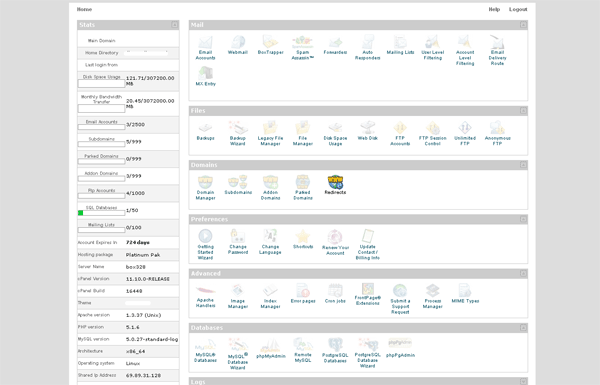
Task: Start the Backup Wizard
Action: [238, 134]
